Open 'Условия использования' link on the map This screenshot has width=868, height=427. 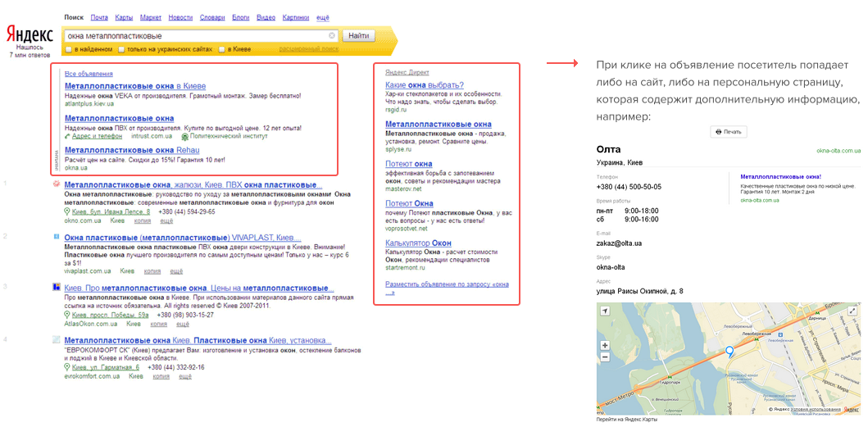816,410
